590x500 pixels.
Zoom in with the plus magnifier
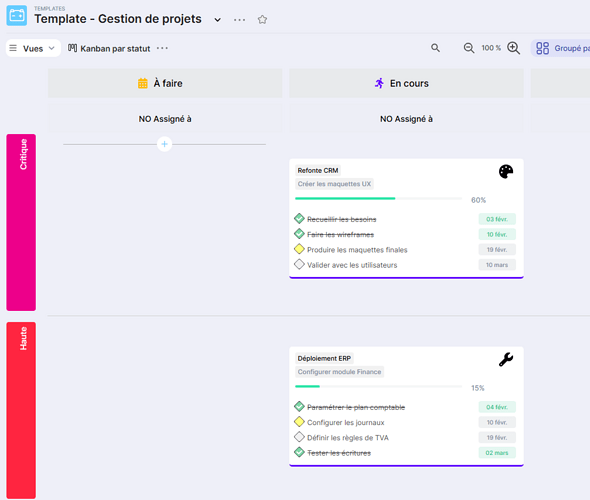[x=514, y=48]
